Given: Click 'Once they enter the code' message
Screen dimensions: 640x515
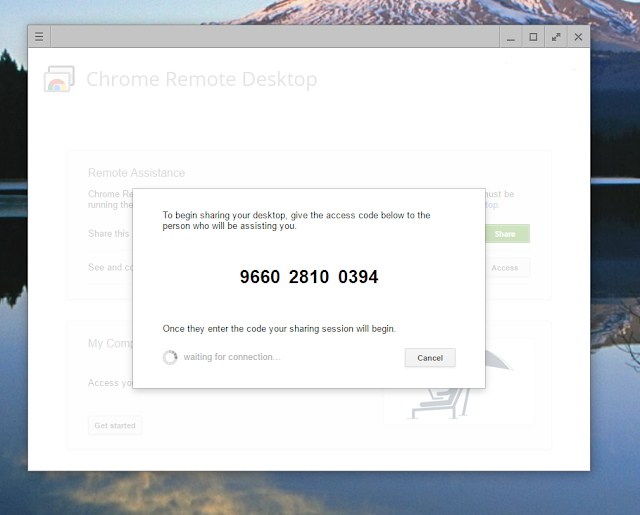Looking at the screenshot, I should [279, 329].
